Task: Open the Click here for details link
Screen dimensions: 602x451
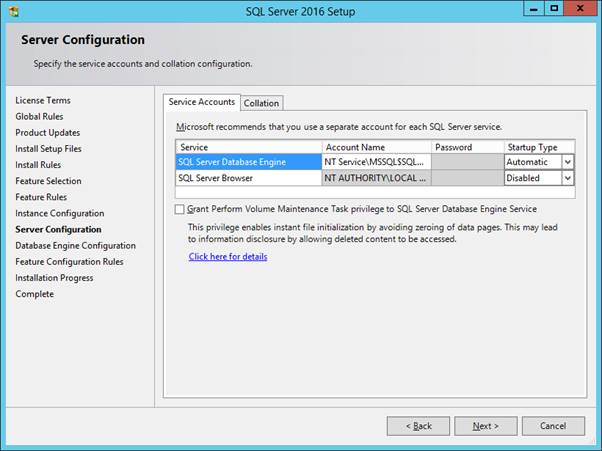Action: 228,257
